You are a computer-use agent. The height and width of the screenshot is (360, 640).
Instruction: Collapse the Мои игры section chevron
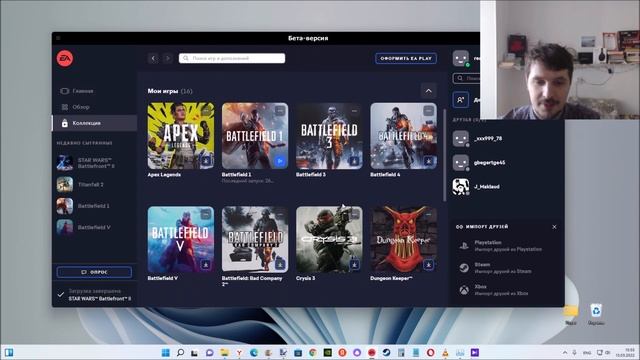pyautogui.click(x=429, y=91)
